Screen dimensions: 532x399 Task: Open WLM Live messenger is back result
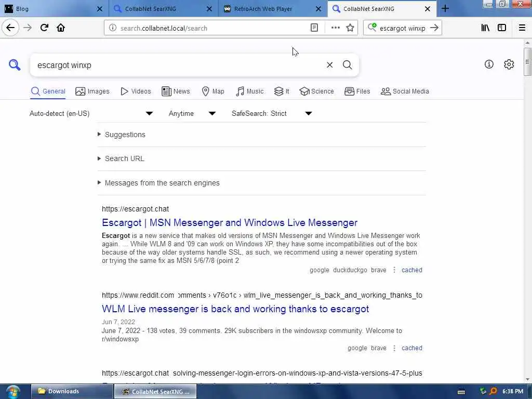tap(235, 309)
